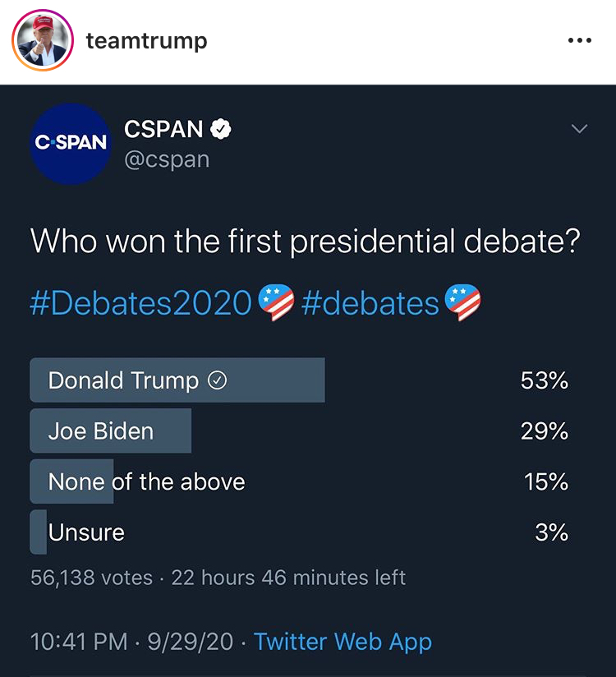Click the CSPAN display name
Image resolution: width=616 pixels, height=677 pixels.
click(x=163, y=129)
